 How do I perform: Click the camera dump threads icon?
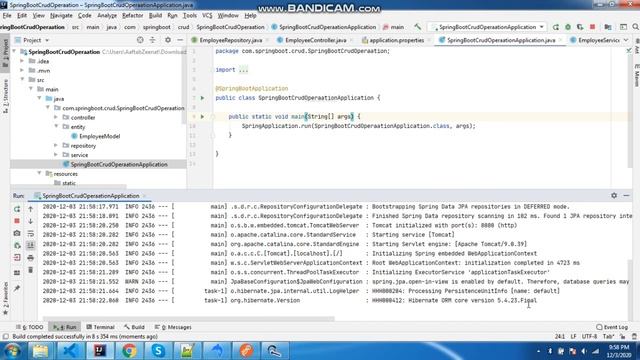coord(17,233)
